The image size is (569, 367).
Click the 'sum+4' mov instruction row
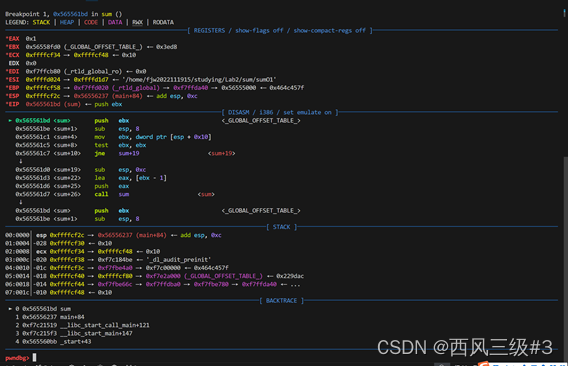(113, 137)
